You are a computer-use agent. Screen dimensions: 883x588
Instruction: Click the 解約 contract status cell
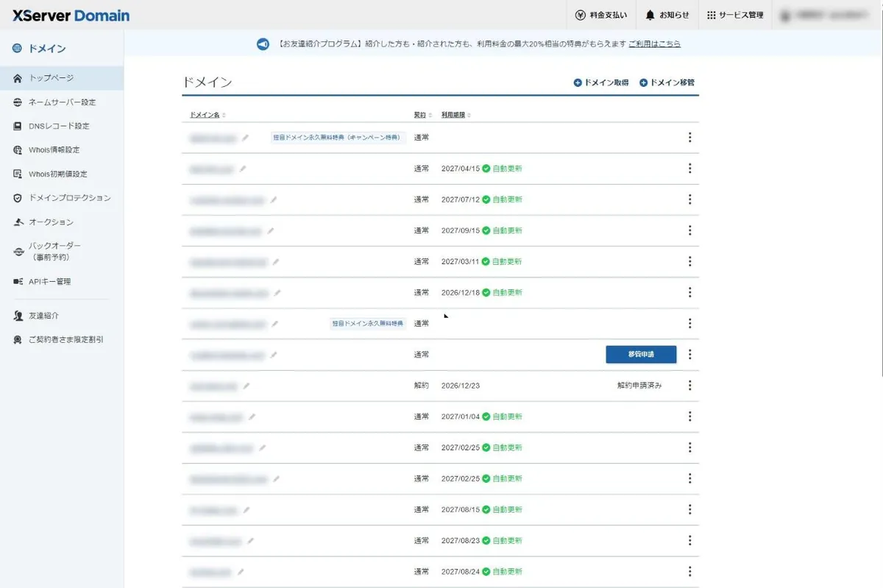click(x=421, y=386)
